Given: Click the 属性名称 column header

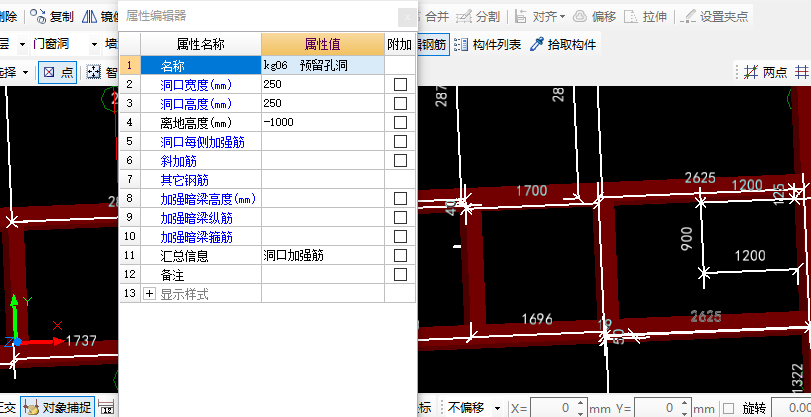Looking at the screenshot, I should coord(201,44).
